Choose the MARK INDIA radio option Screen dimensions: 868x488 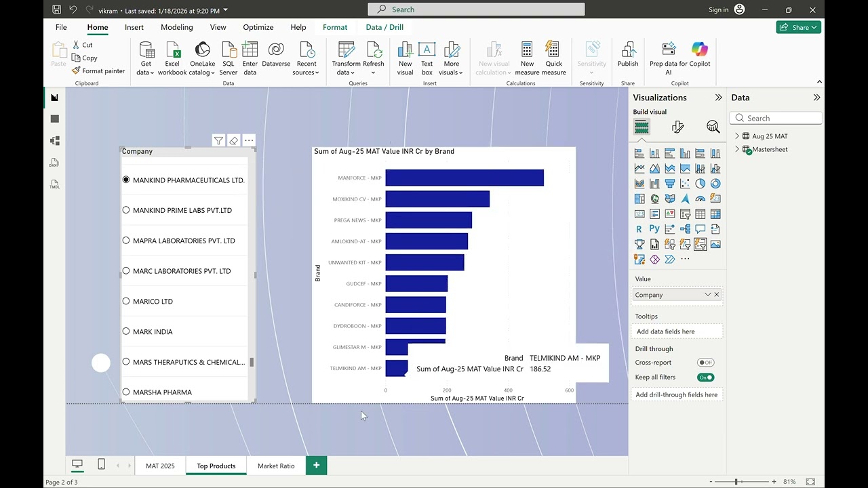point(126,331)
